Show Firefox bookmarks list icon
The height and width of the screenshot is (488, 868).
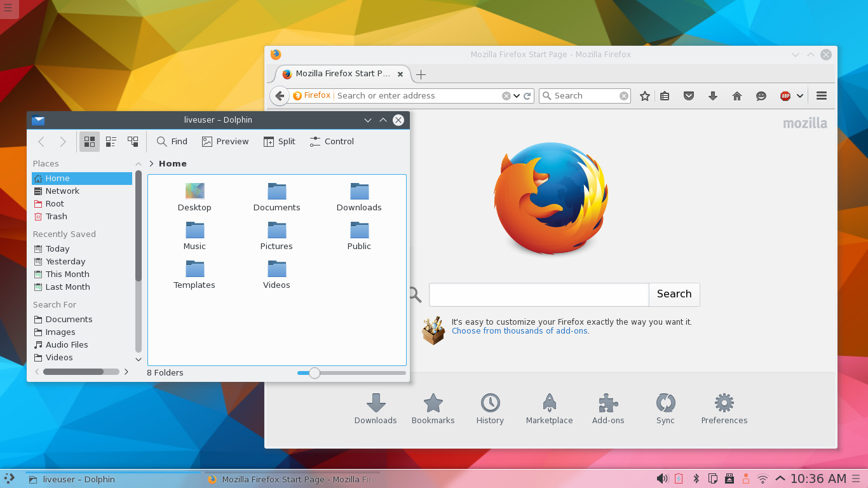tap(665, 96)
